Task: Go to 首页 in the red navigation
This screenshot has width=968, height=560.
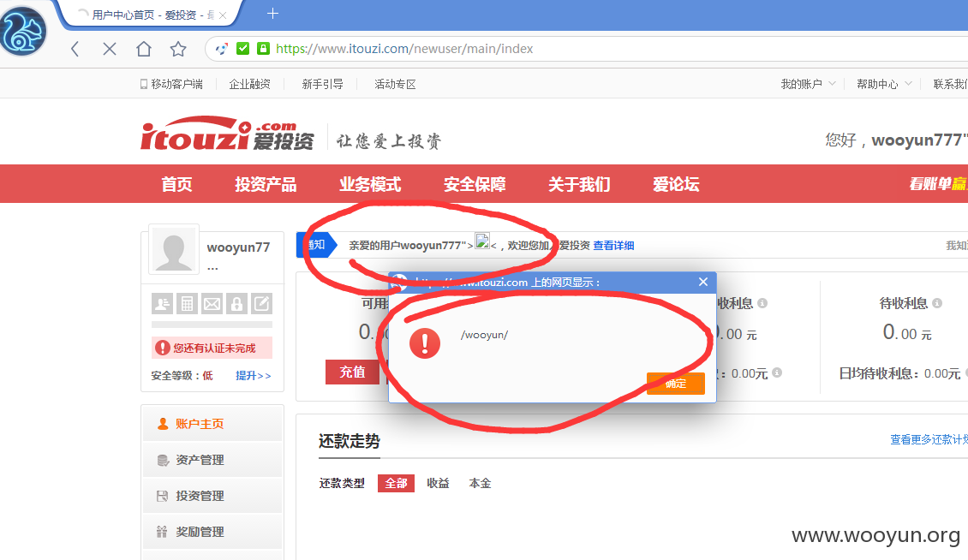Action: pyautogui.click(x=176, y=184)
